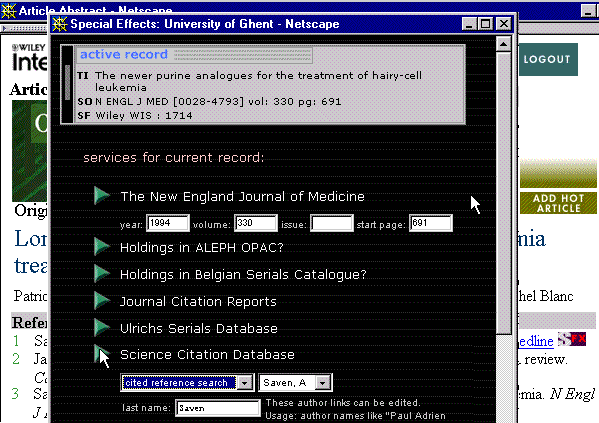Click The New England Journal of Medicine link
Screen dimensions: 599x423
pyautogui.click(x=243, y=196)
